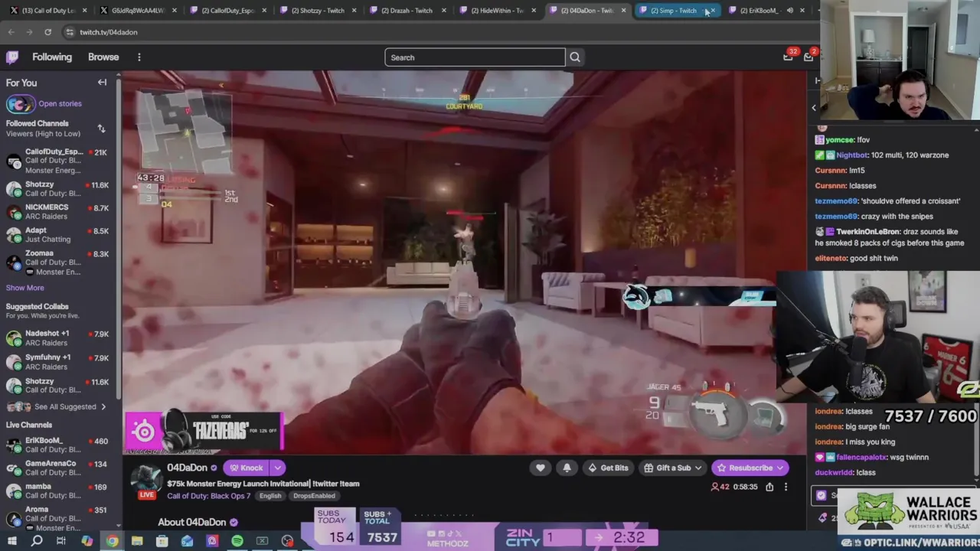The height and width of the screenshot is (551, 980).
Task: Open Task View on taskbar
Action: pyautogui.click(x=61, y=542)
